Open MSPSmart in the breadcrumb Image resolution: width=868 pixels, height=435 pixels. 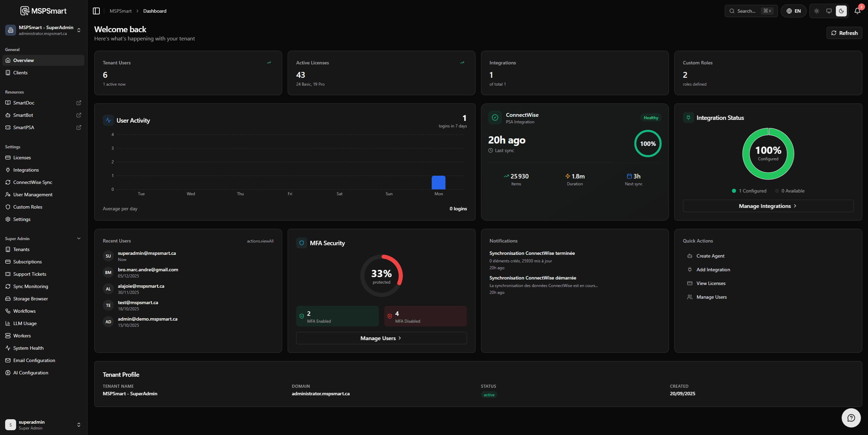pyautogui.click(x=121, y=11)
